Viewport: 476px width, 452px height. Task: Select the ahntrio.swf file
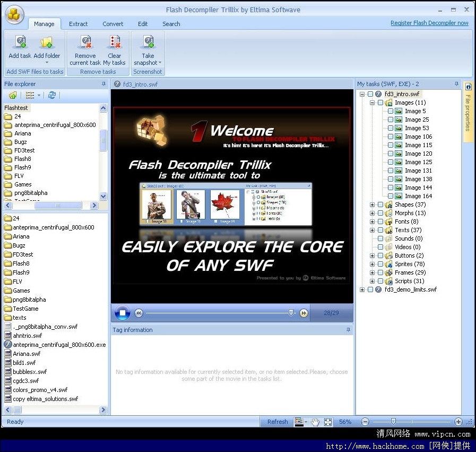tap(27, 336)
